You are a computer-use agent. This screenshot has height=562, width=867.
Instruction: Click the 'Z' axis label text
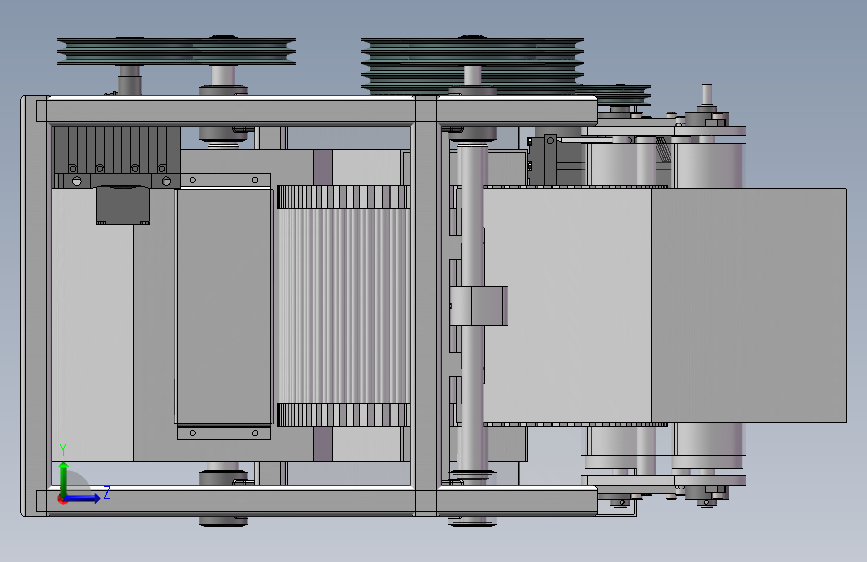click(107, 493)
